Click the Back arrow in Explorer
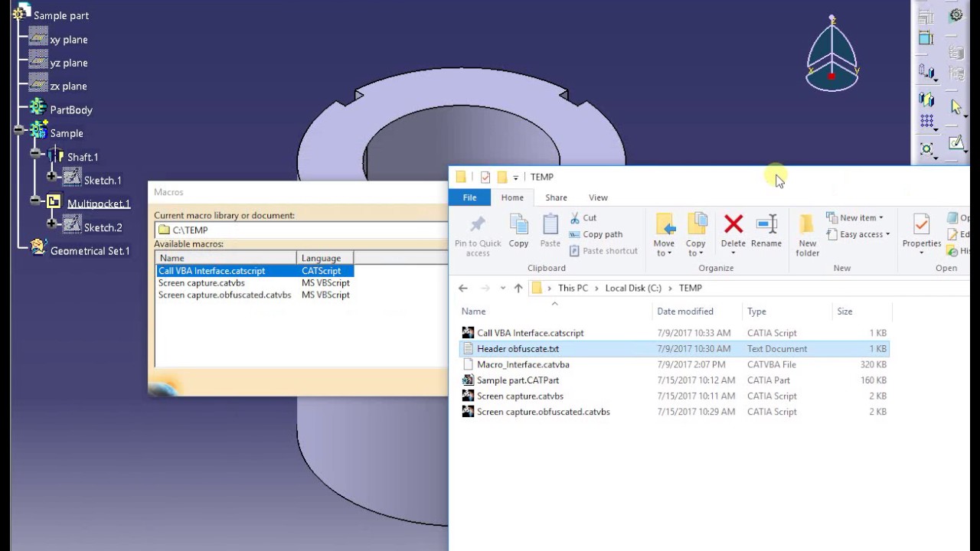This screenshot has height=551, width=980. (x=463, y=288)
